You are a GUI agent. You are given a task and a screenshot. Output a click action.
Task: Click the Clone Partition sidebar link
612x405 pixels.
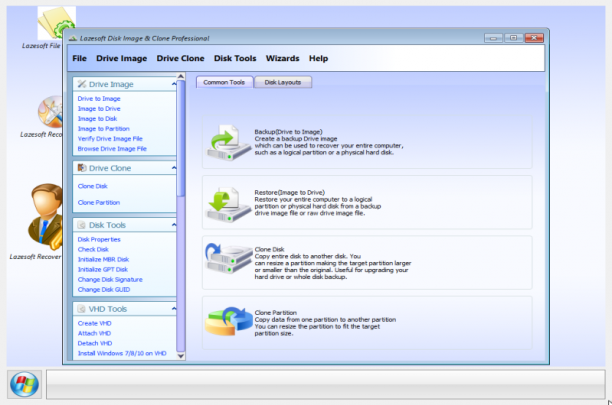pos(99,202)
